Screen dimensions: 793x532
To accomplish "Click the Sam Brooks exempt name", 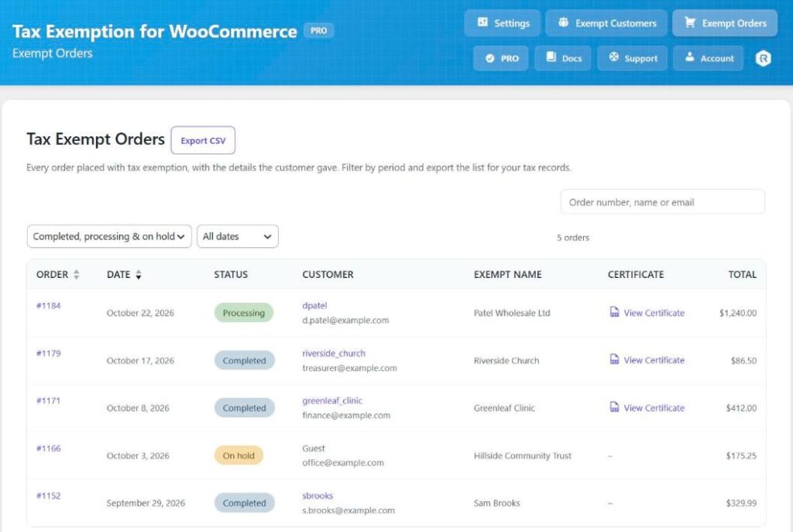I will click(496, 503).
